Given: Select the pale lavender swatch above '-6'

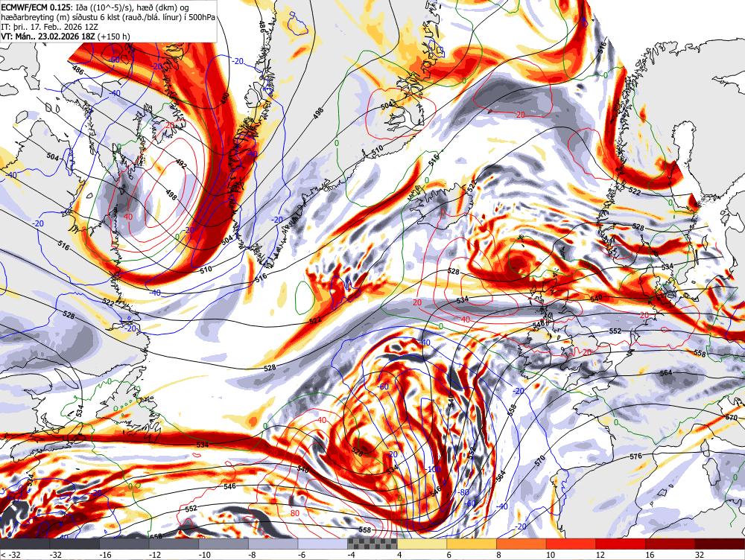Looking at the screenshot, I should [x=323, y=544].
